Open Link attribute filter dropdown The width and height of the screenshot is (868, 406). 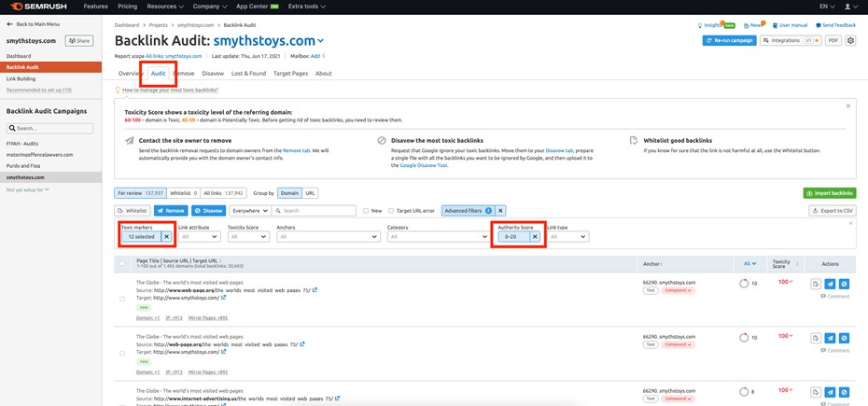(x=200, y=236)
